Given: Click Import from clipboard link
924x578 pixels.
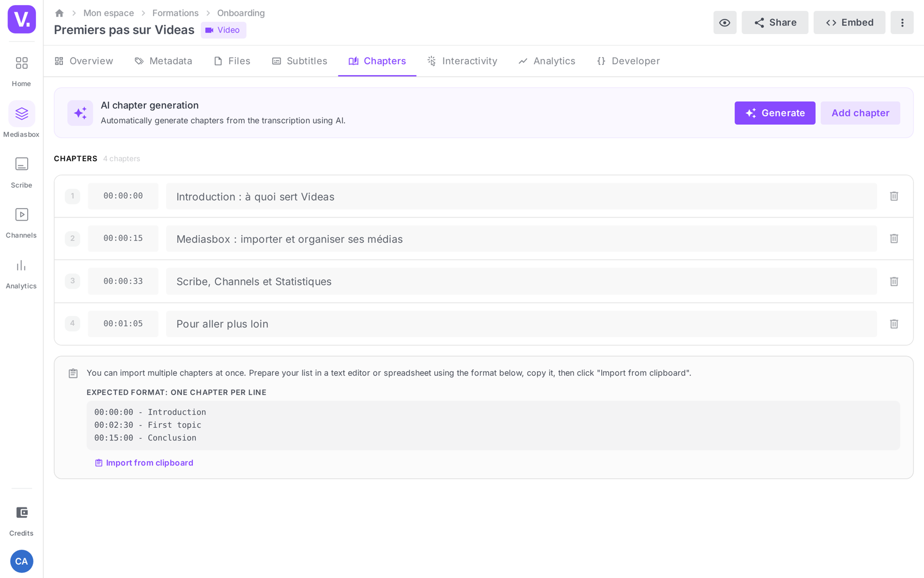Looking at the screenshot, I should [x=144, y=463].
